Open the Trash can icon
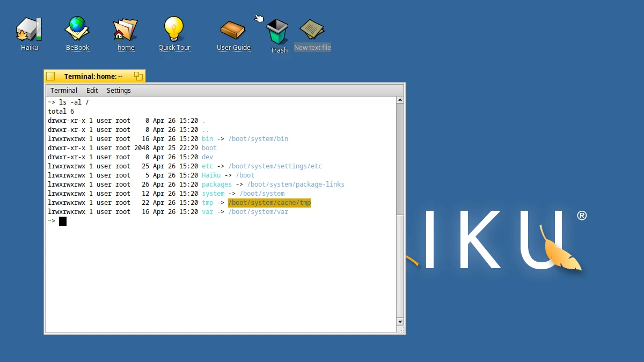644x362 pixels. click(278, 31)
